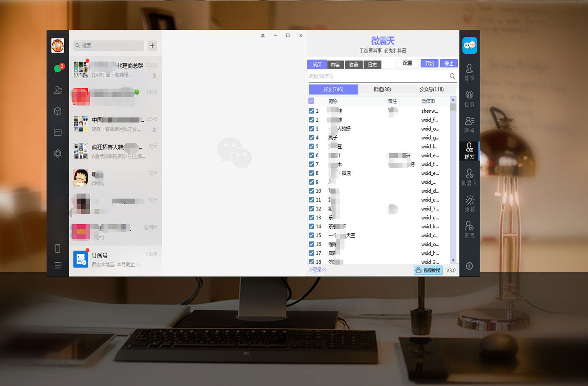Select the 公众号(118) tab
The width and height of the screenshot is (588, 386).
431,89
